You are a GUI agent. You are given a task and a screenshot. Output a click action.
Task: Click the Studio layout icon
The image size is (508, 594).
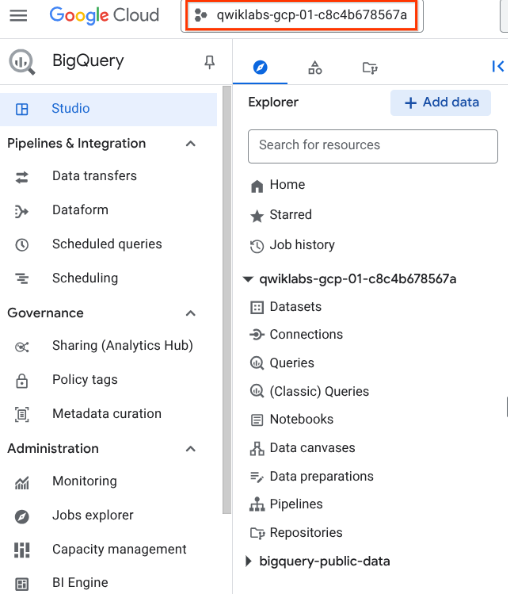click(22, 109)
